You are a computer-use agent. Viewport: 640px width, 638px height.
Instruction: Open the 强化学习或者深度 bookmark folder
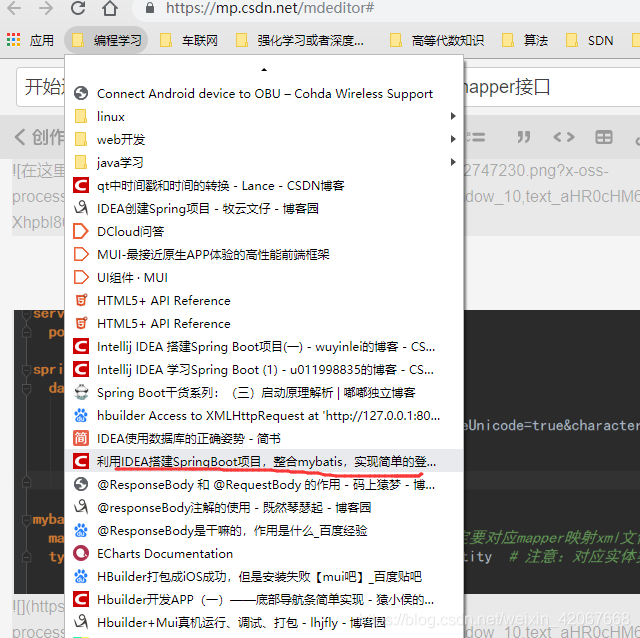point(300,40)
